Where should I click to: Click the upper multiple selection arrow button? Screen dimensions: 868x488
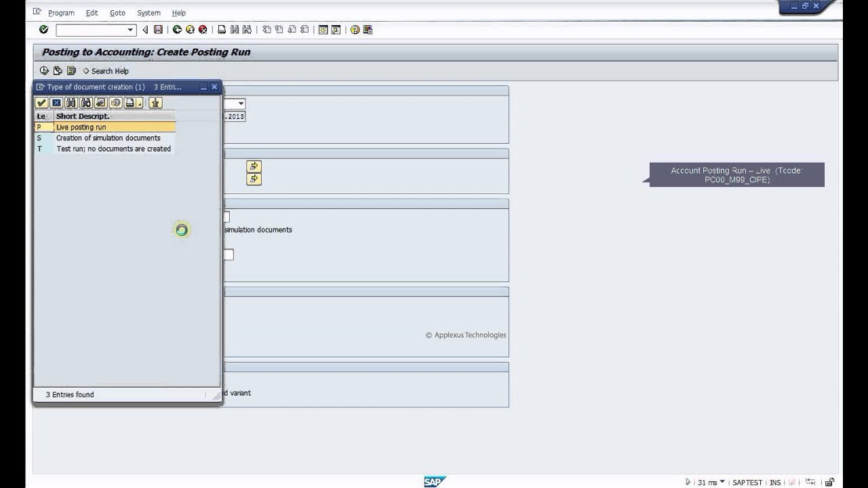pyautogui.click(x=254, y=166)
